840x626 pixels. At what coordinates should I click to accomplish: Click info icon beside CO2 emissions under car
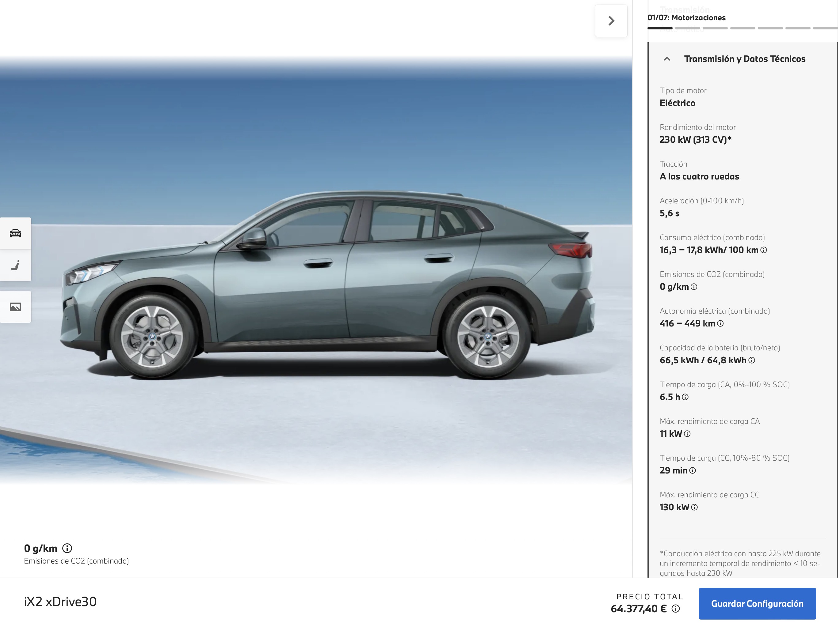[67, 548]
